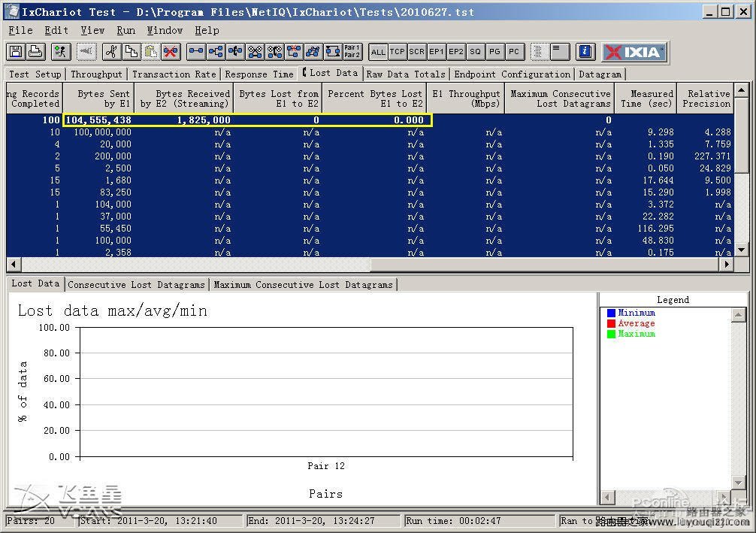The image size is (756, 533).
Task: Switch to the Throughput tab
Action: 96,74
